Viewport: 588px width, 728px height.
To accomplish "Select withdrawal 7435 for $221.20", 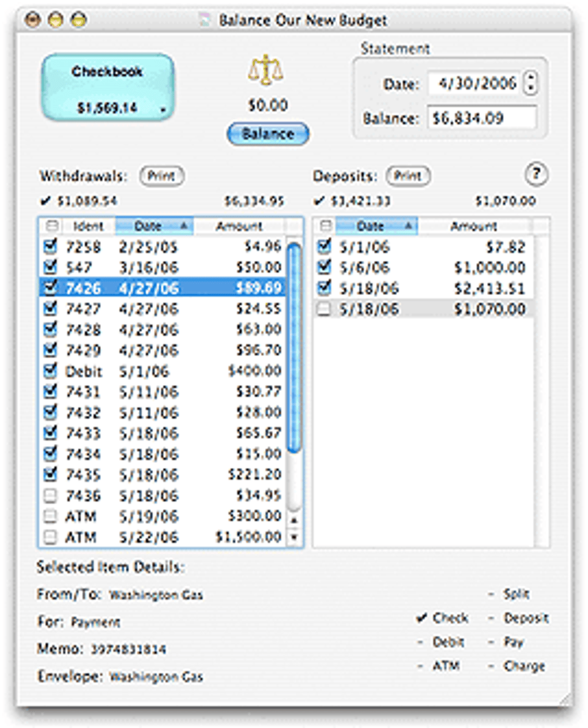I will [x=163, y=475].
